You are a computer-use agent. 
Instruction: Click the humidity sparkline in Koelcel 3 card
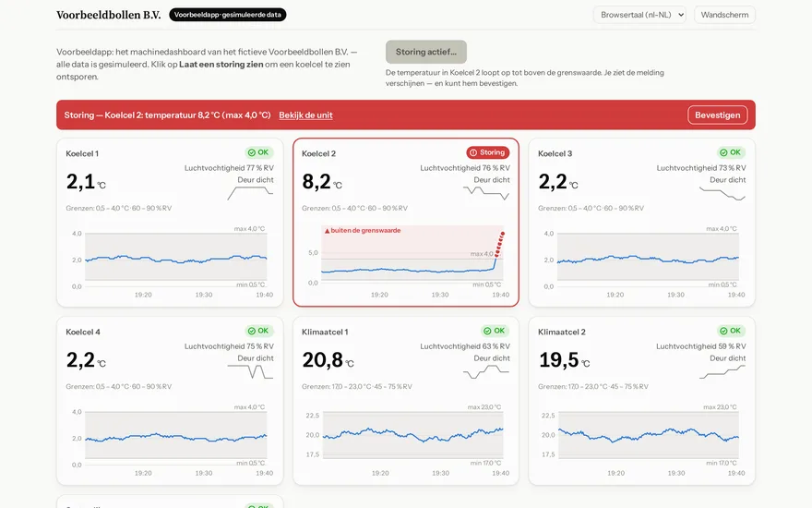coord(722,193)
